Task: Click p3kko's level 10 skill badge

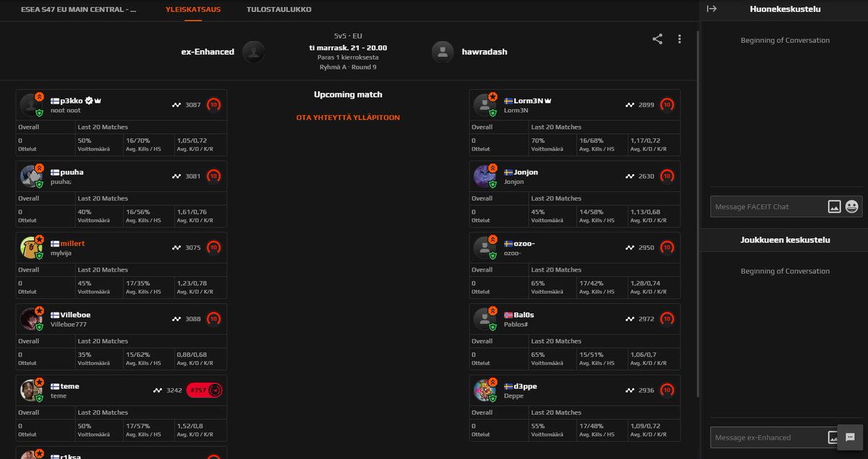Action: [213, 105]
